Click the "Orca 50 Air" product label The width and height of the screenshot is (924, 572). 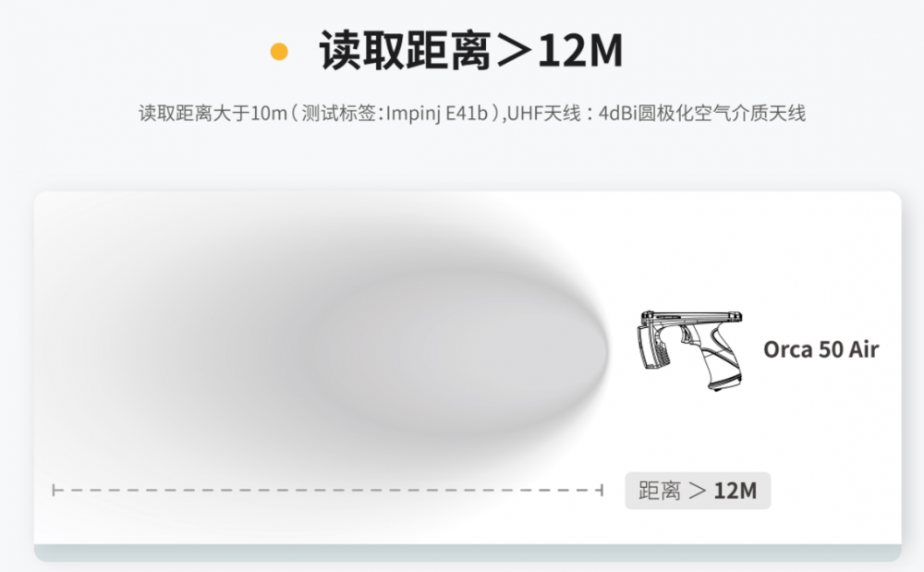pos(821,349)
